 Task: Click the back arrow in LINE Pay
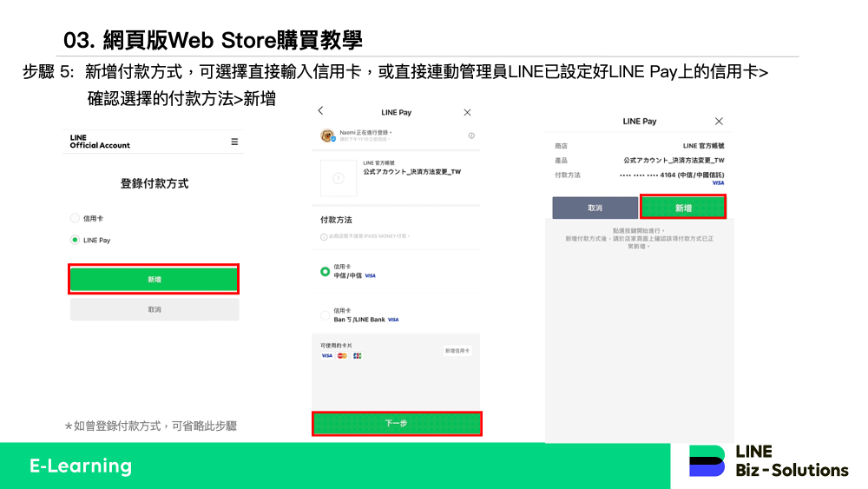click(x=320, y=111)
